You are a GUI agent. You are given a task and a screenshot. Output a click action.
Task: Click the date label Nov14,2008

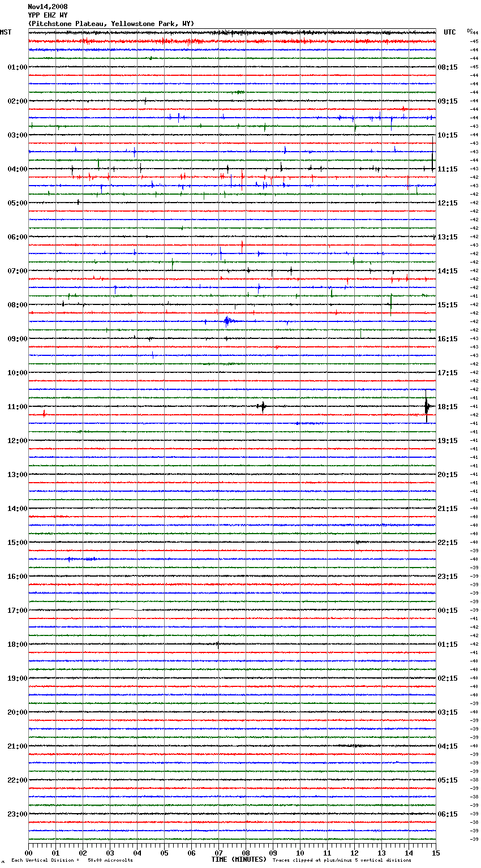point(48,7)
